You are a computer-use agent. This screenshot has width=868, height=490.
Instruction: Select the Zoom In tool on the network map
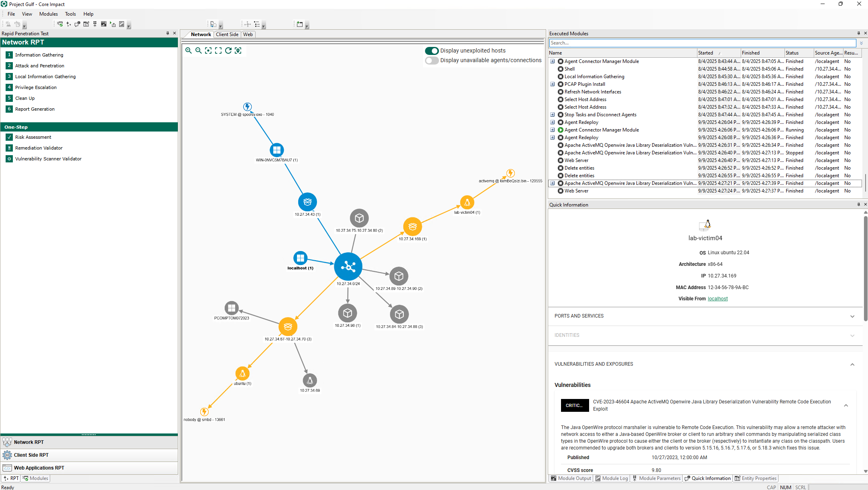(x=189, y=51)
